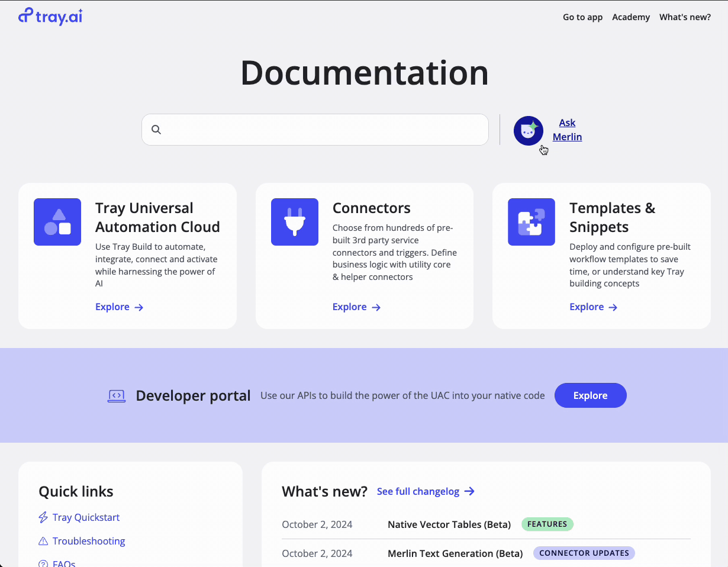Click the arrow beside Connectors Explore
This screenshot has height=567, width=728.
[376, 307]
